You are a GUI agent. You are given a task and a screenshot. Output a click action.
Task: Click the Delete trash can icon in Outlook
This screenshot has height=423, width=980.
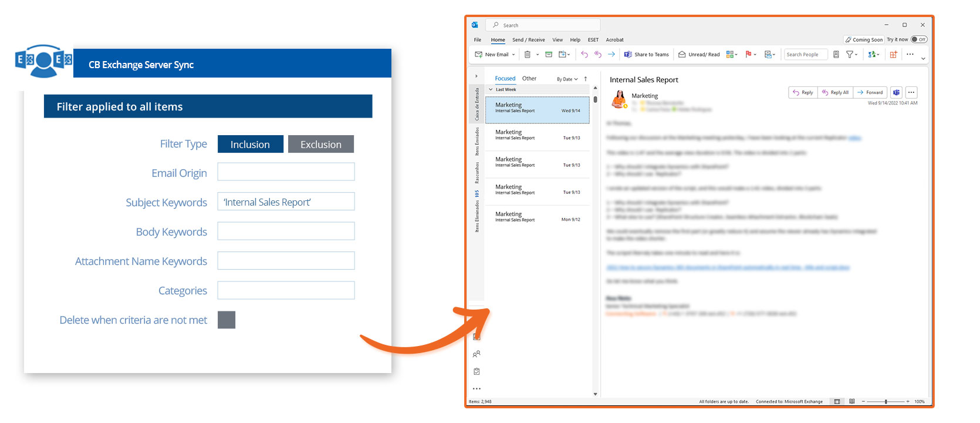[x=527, y=55]
